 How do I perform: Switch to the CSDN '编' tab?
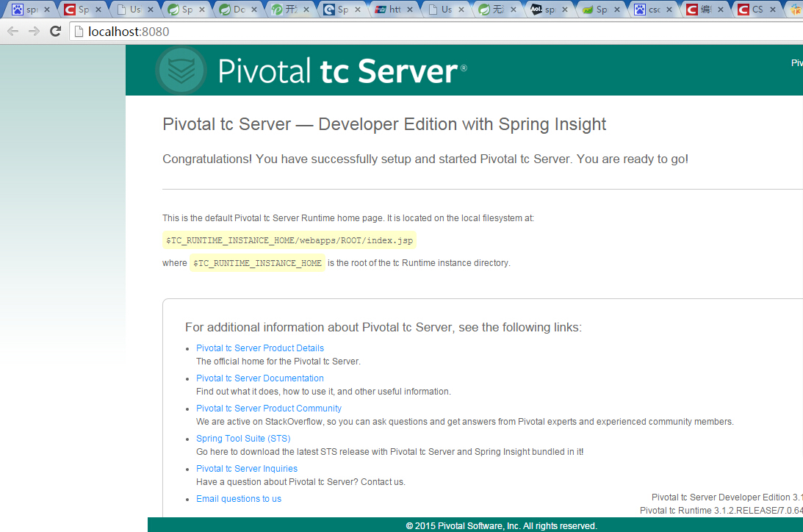[703, 10]
